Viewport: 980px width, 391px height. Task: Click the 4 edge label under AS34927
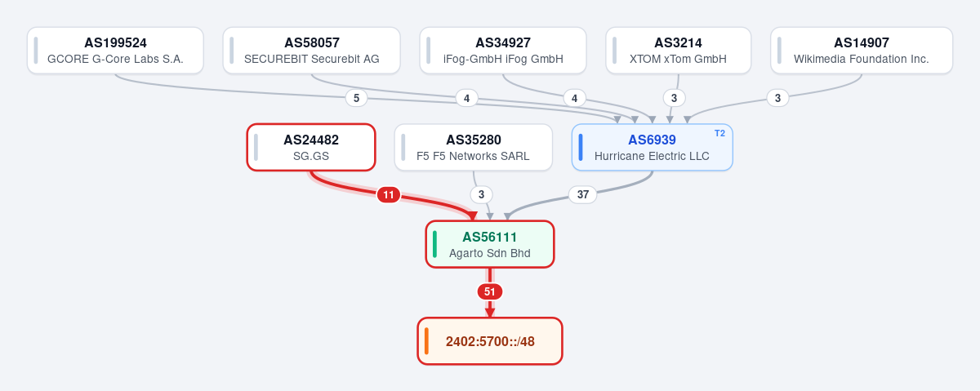tap(574, 98)
